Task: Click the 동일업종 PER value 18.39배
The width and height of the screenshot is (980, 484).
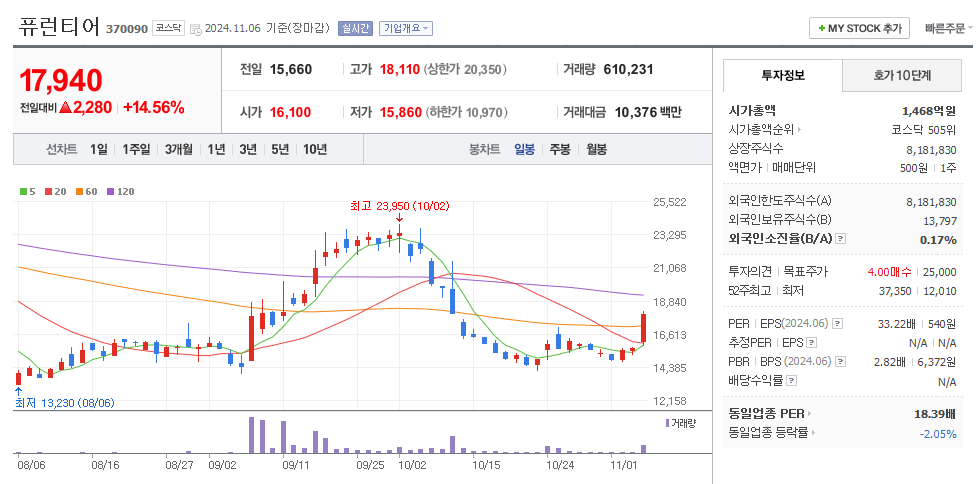Action: tap(935, 414)
